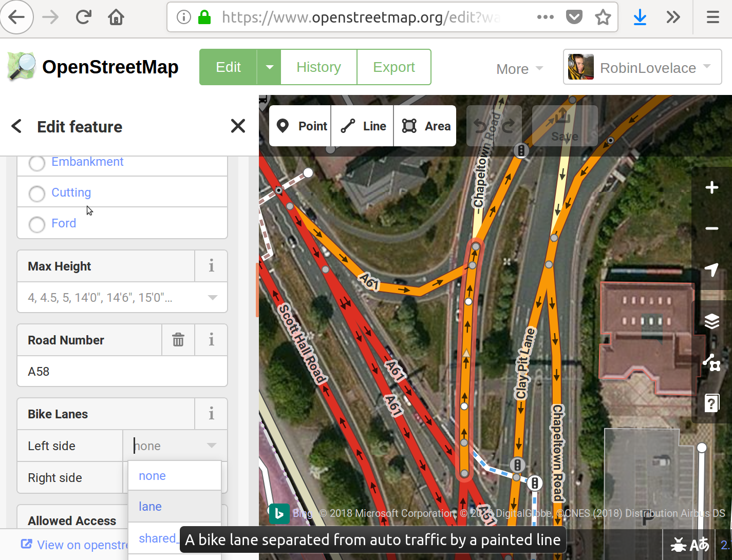This screenshot has width=732, height=560.
Task: Select the Ford radio option
Action: 36,225
